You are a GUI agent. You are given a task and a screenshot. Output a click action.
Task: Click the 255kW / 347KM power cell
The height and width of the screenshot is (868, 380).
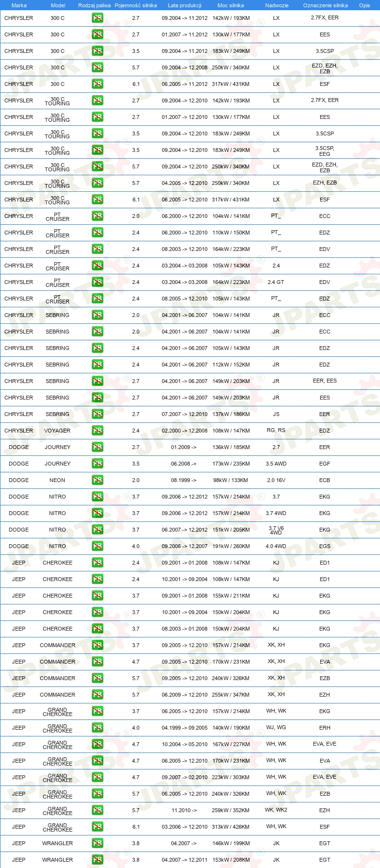[231, 695]
